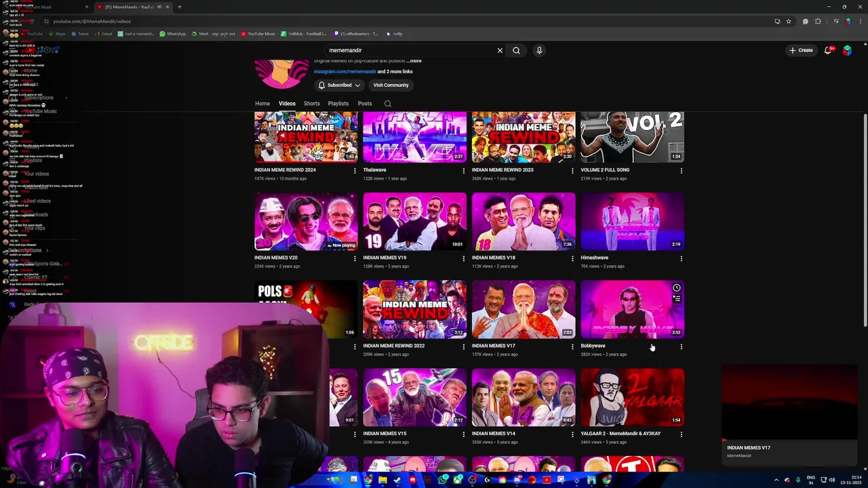
Task: Open options menu for INDIAN MEME REWIND 2023
Action: point(572,171)
